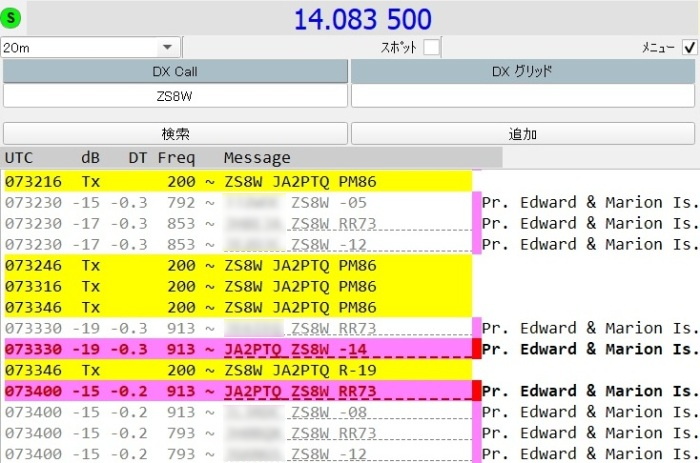
Task: Click the DX グリッド header label
Action: (x=523, y=71)
